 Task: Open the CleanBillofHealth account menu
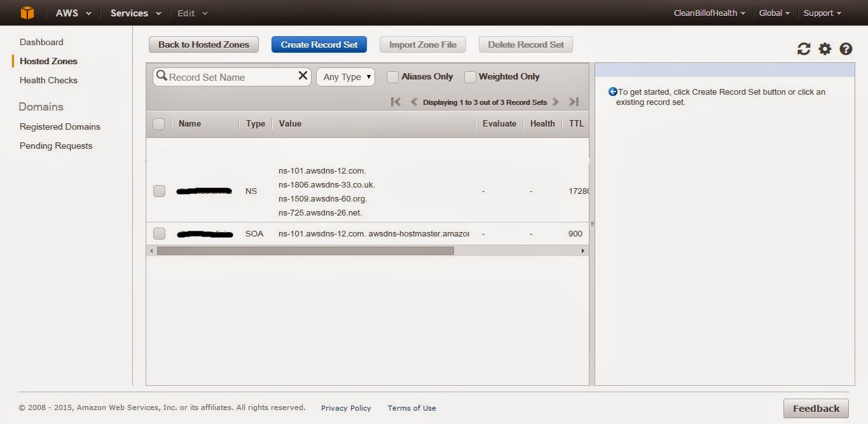[710, 13]
